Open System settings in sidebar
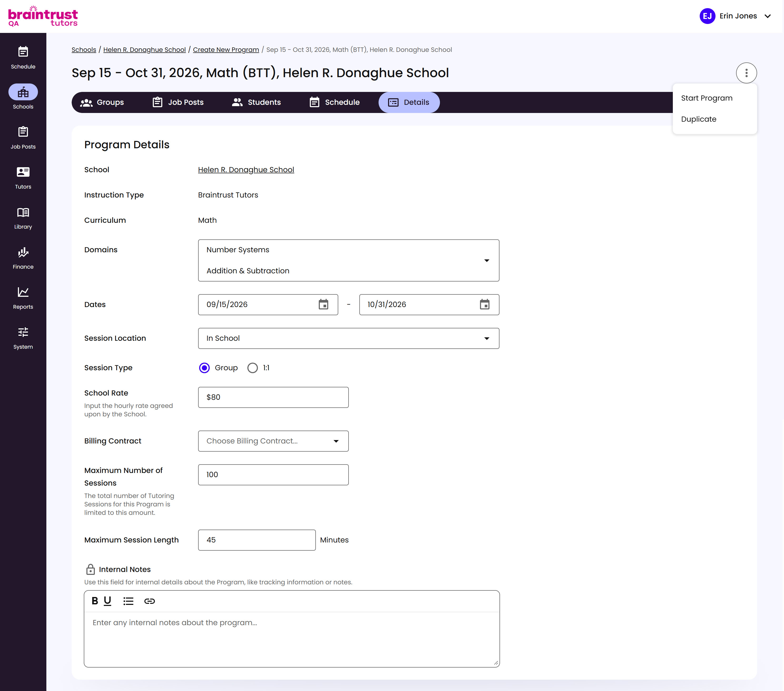 pyautogui.click(x=23, y=338)
